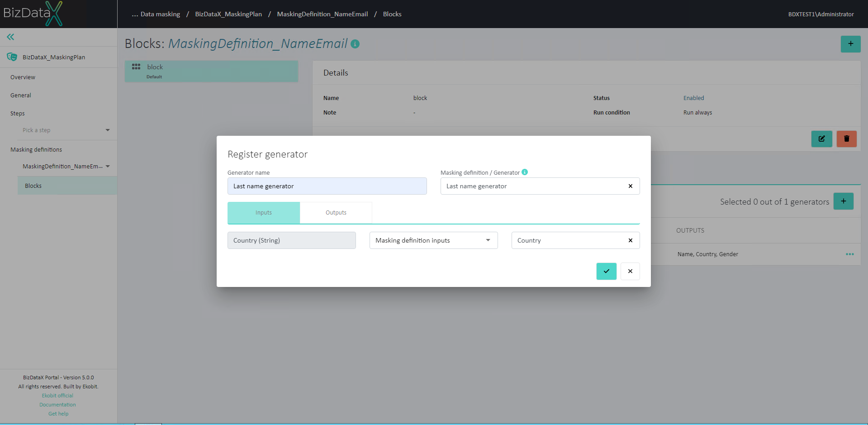Click the grid icon on the block card

[x=136, y=67]
